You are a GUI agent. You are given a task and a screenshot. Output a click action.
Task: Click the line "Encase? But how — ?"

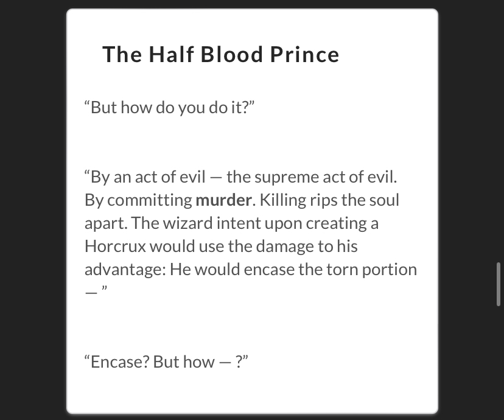coord(166,362)
